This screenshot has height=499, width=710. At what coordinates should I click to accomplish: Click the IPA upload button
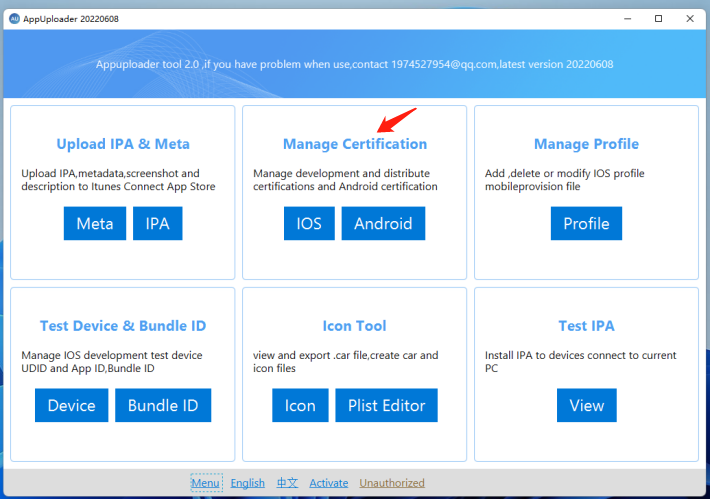click(x=158, y=223)
